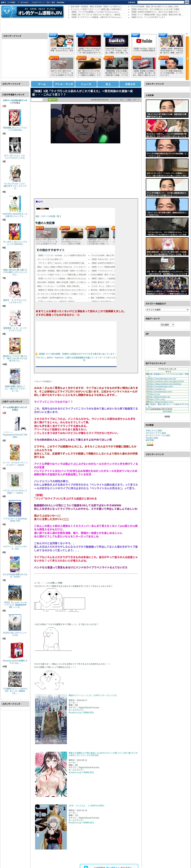Click the オレ的ゲーム速報@JIN site logo
This screenshot has height=868, width=191.
[33, 12]
